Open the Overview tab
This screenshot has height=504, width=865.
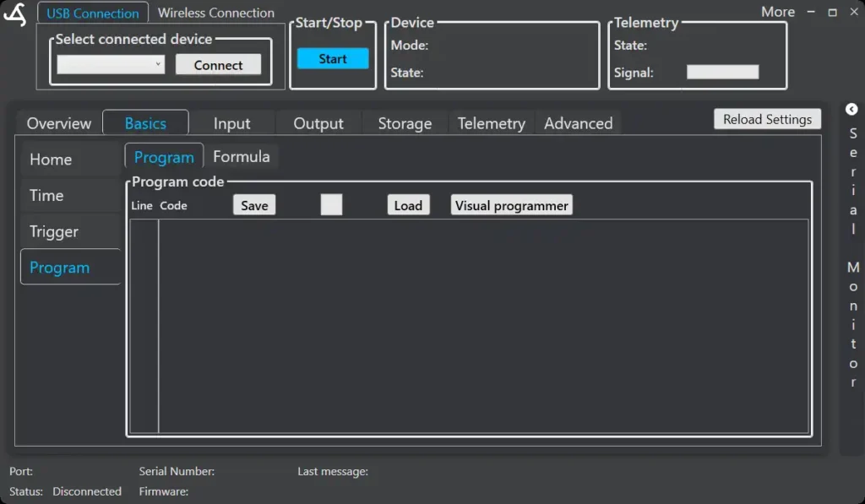click(x=59, y=123)
